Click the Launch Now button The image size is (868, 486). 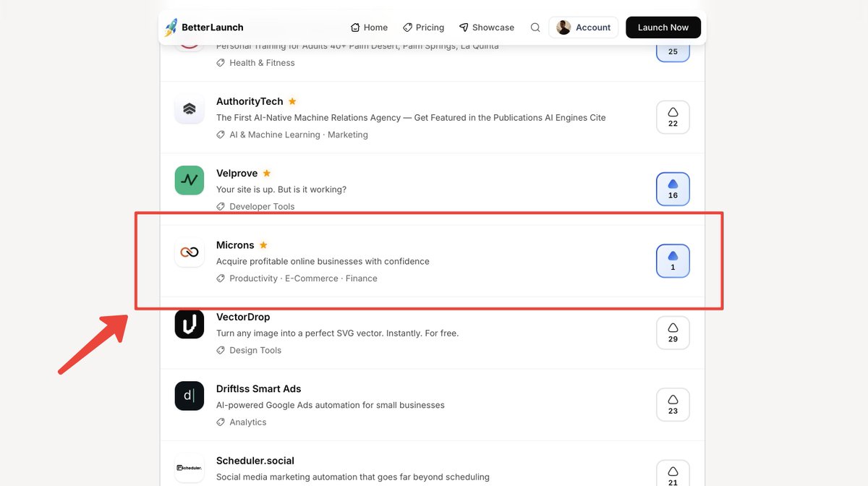[663, 27]
